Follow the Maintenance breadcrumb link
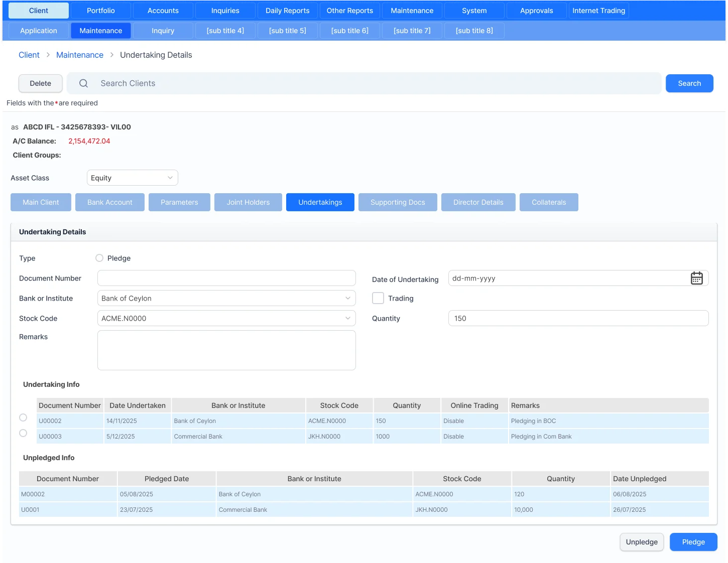This screenshot has width=728, height=563. point(80,55)
